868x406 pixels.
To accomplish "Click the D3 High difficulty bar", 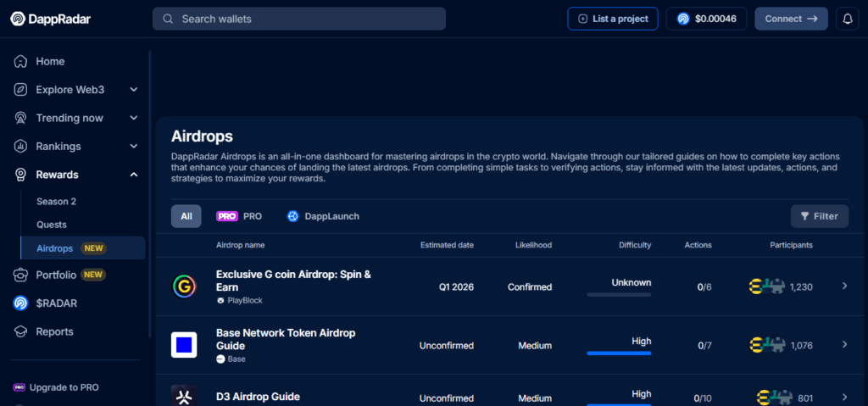I will tap(619, 405).
